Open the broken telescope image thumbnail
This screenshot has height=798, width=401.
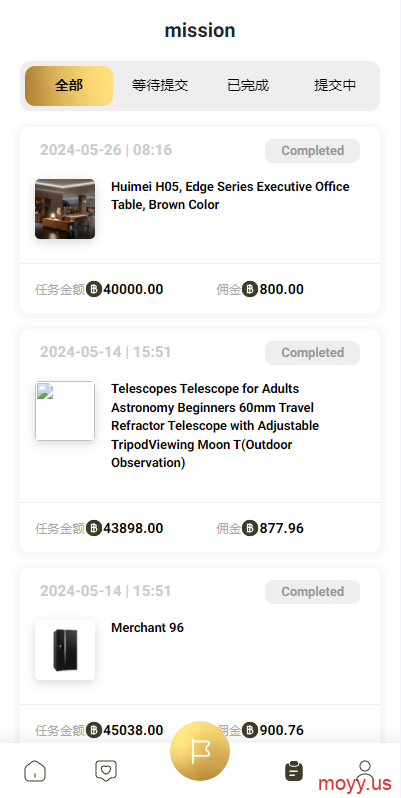[x=65, y=411]
